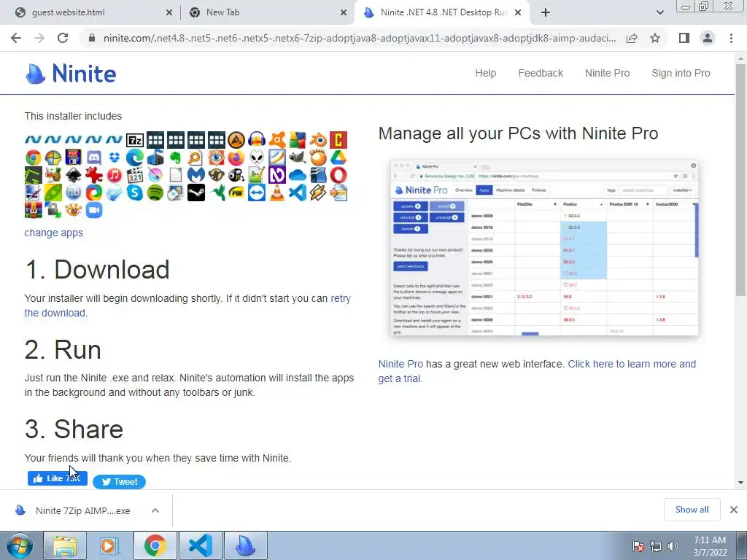Click the Ninite Pro web interface screenshot
The image size is (747, 560).
(x=544, y=248)
